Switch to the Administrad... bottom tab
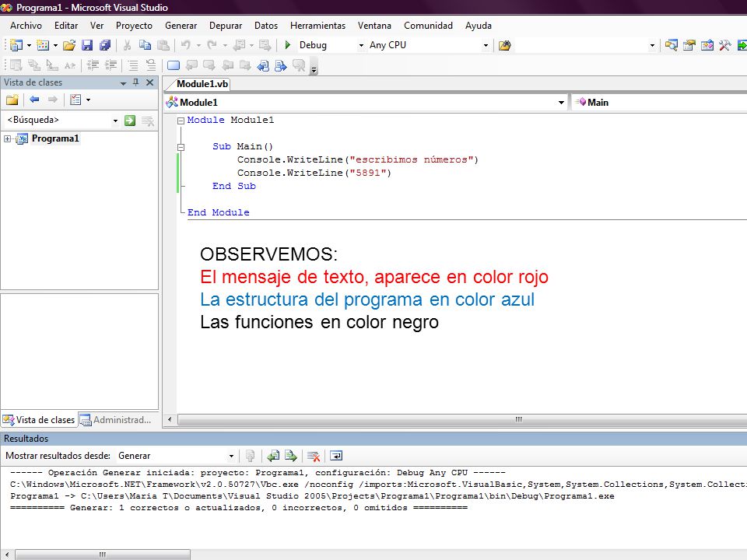The height and width of the screenshot is (560, 747). [116, 419]
